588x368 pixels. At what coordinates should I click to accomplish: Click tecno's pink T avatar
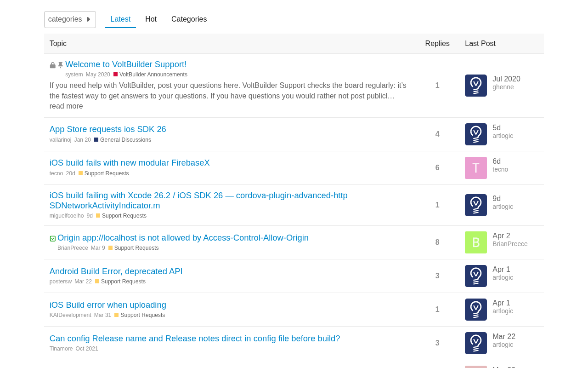(476, 168)
